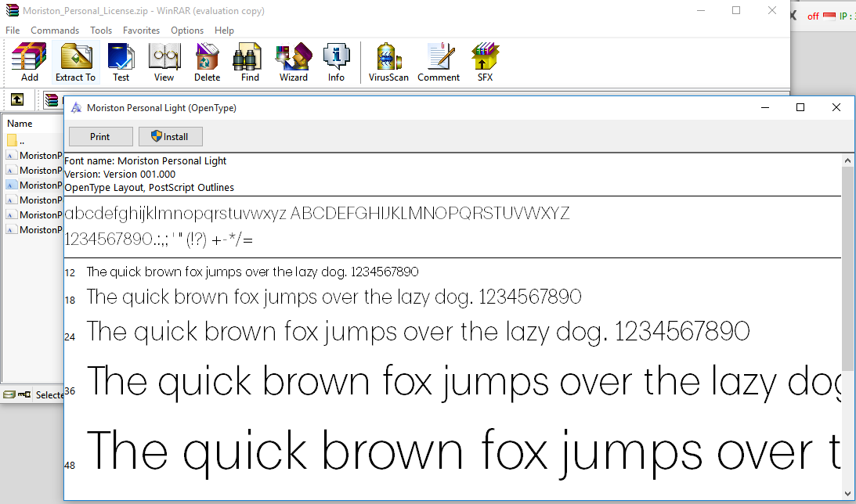Create SFX self-extracting archive

pos(485,63)
